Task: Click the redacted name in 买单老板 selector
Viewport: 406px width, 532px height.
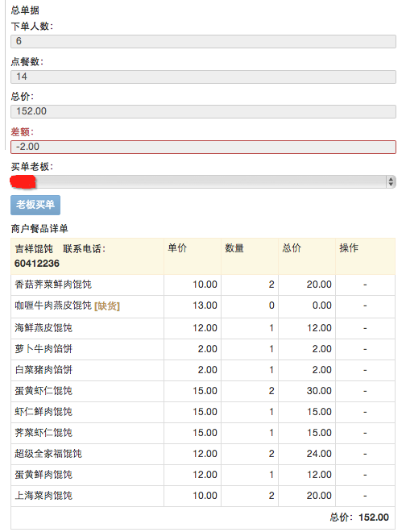Action: 23,182
